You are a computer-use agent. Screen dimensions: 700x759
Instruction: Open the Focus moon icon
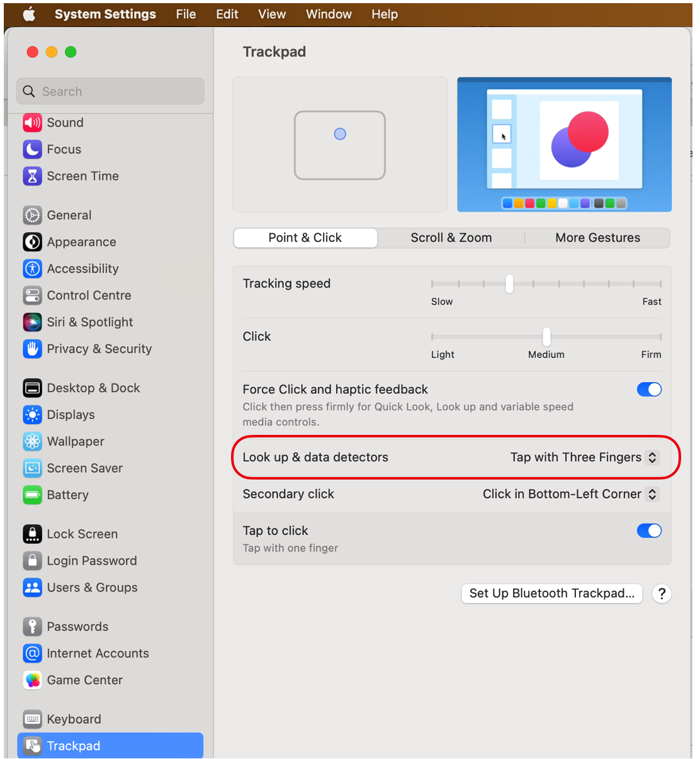click(x=32, y=149)
